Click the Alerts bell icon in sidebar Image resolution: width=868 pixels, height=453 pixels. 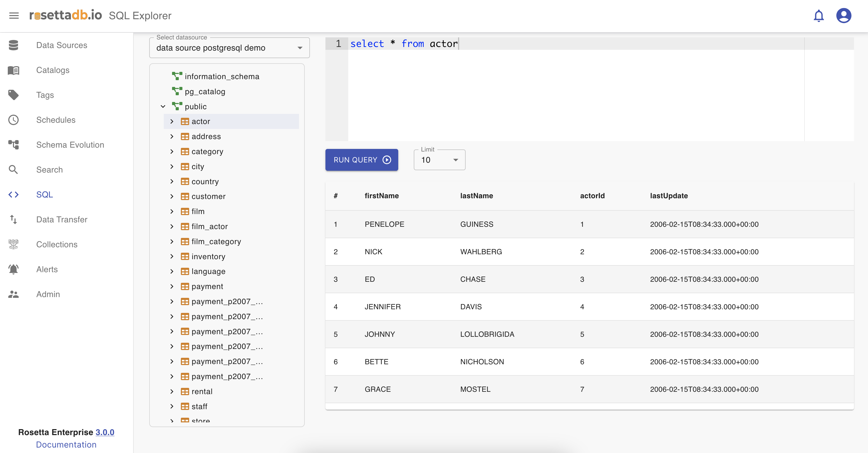click(x=13, y=270)
